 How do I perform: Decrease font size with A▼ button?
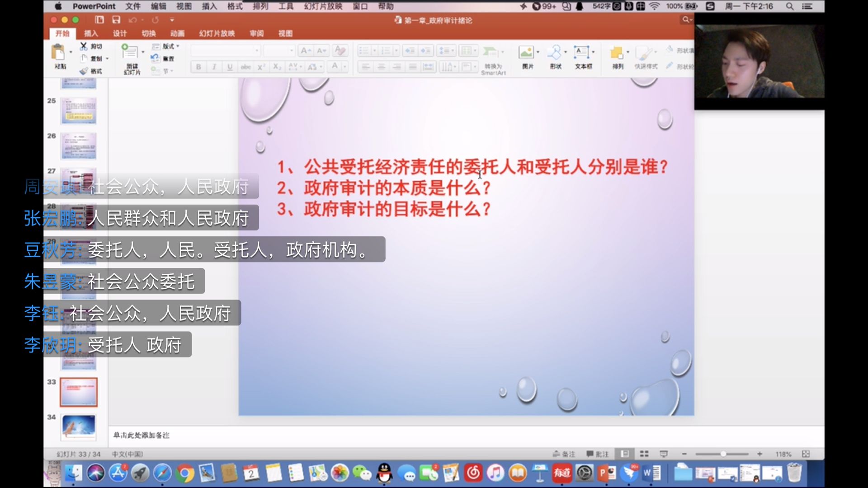321,51
